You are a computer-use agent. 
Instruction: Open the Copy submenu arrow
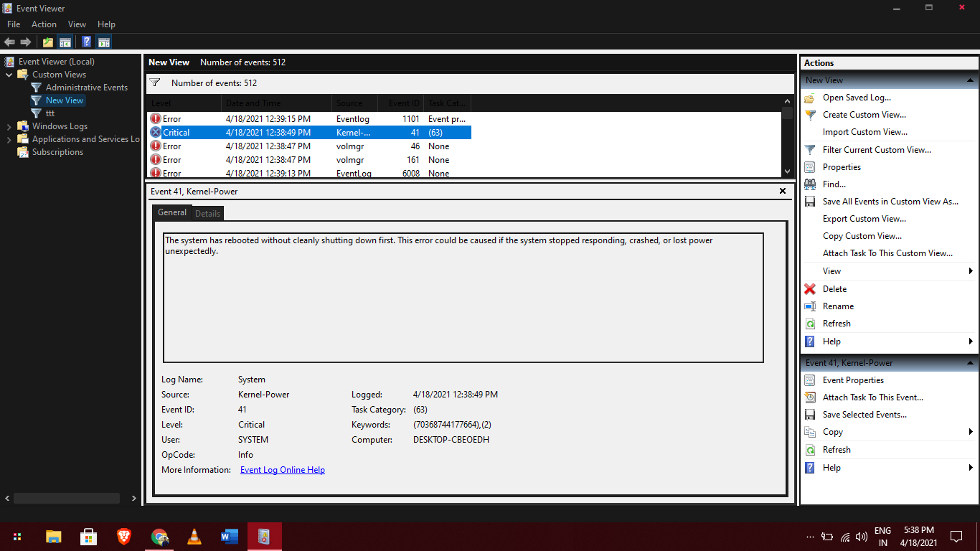click(x=971, y=432)
